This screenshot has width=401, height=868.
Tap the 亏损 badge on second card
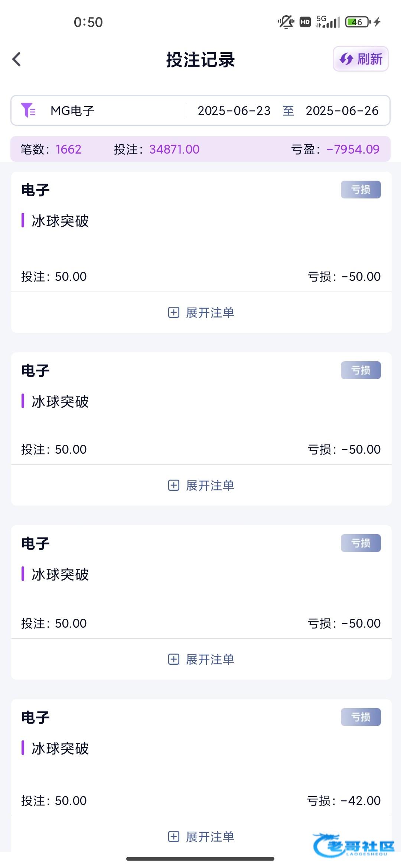point(361,370)
